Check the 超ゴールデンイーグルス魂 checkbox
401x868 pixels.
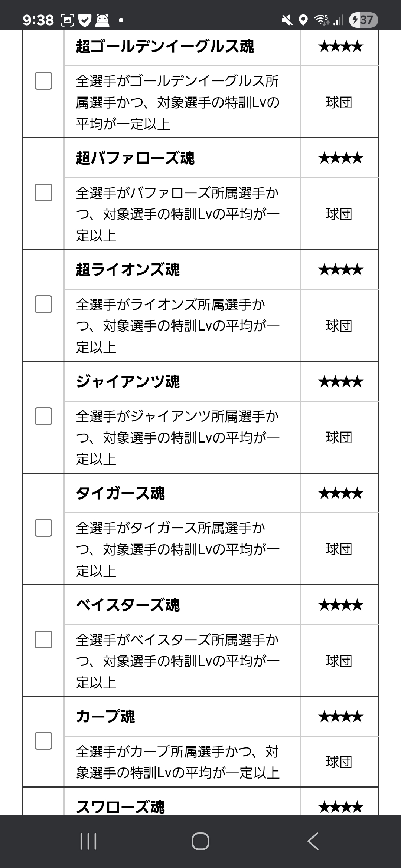tap(43, 81)
